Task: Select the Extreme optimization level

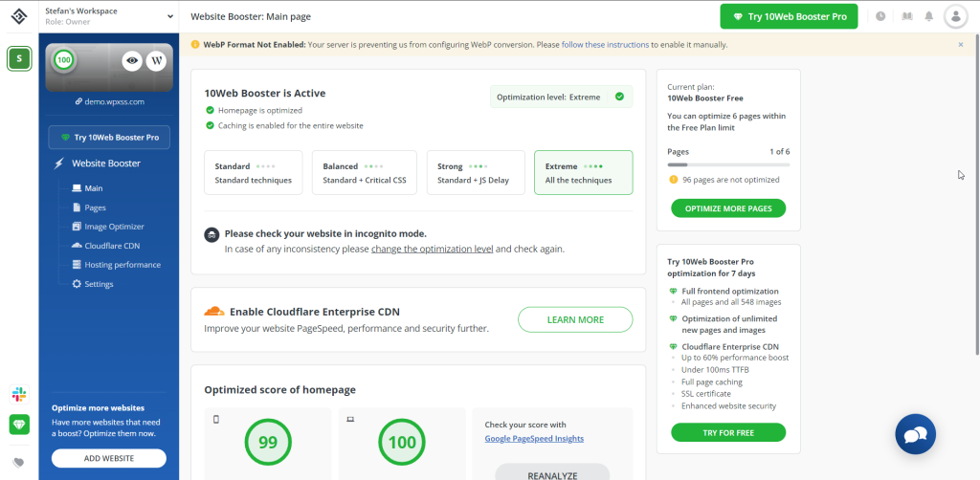Action: [583, 173]
